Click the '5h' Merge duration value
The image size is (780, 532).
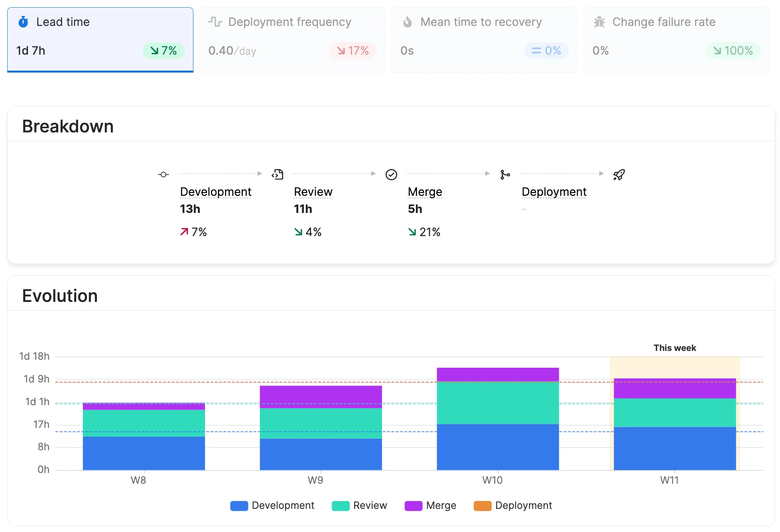(x=415, y=209)
